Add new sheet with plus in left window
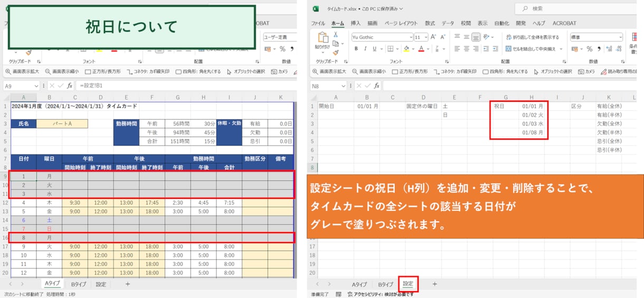 click(x=127, y=284)
